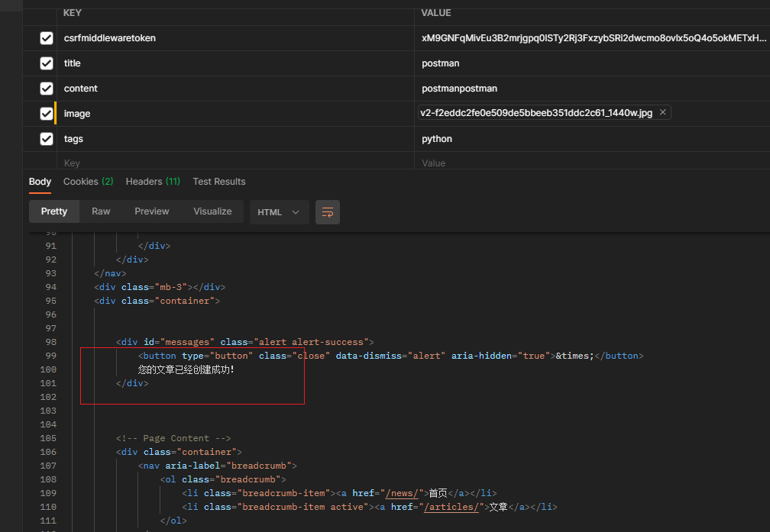The image size is (770, 532).
Task: Uncheck the csrfmiddlewaretoken row checkbox
Action: coord(47,38)
